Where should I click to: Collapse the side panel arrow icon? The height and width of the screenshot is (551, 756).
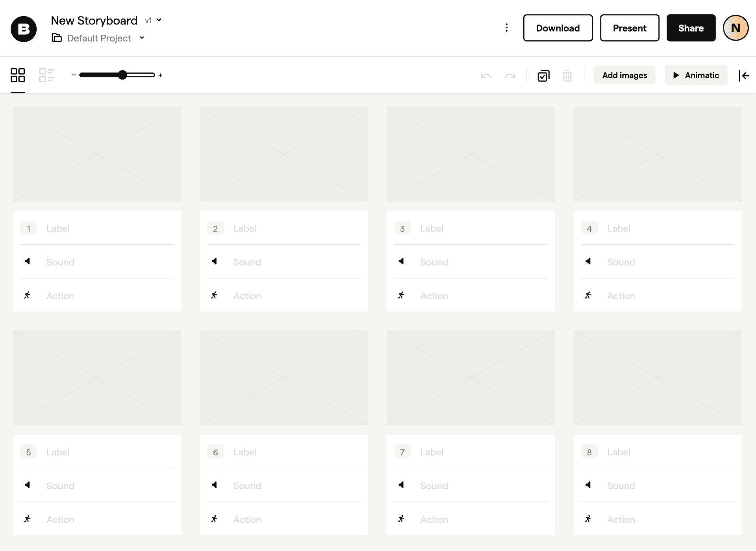coord(744,76)
